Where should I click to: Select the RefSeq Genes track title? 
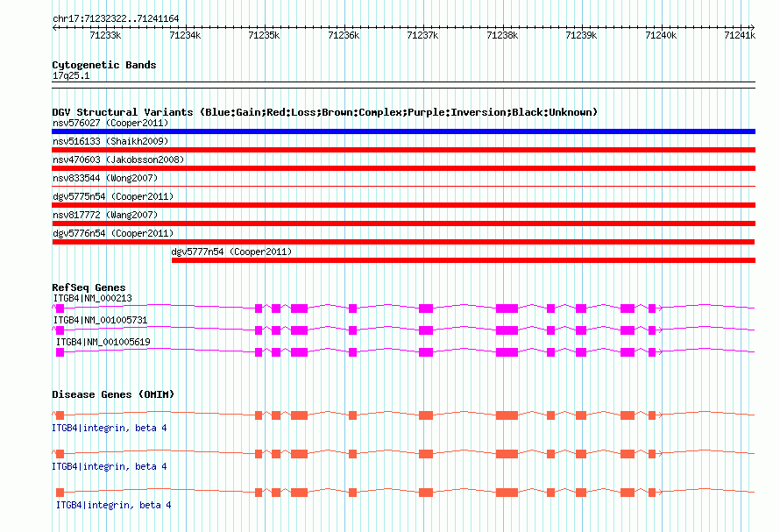tap(89, 287)
